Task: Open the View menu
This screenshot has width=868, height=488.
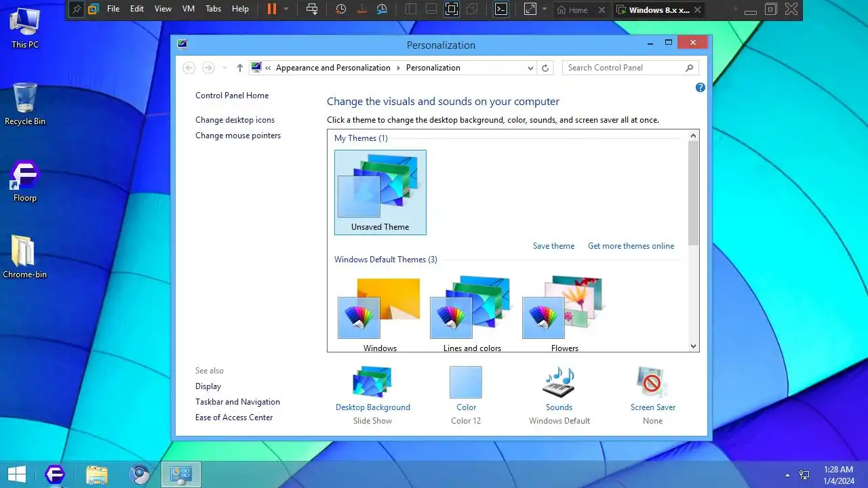Action: pos(163,9)
